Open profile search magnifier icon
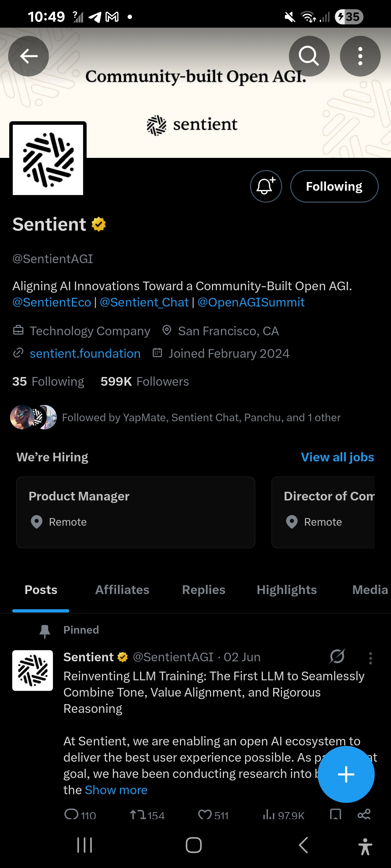 pos(309,56)
